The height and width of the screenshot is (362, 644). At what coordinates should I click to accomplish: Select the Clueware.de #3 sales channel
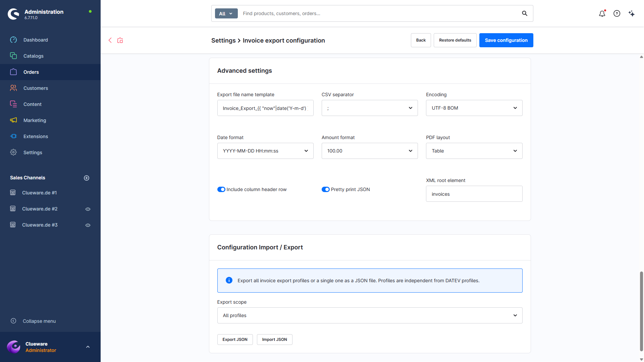(x=40, y=225)
